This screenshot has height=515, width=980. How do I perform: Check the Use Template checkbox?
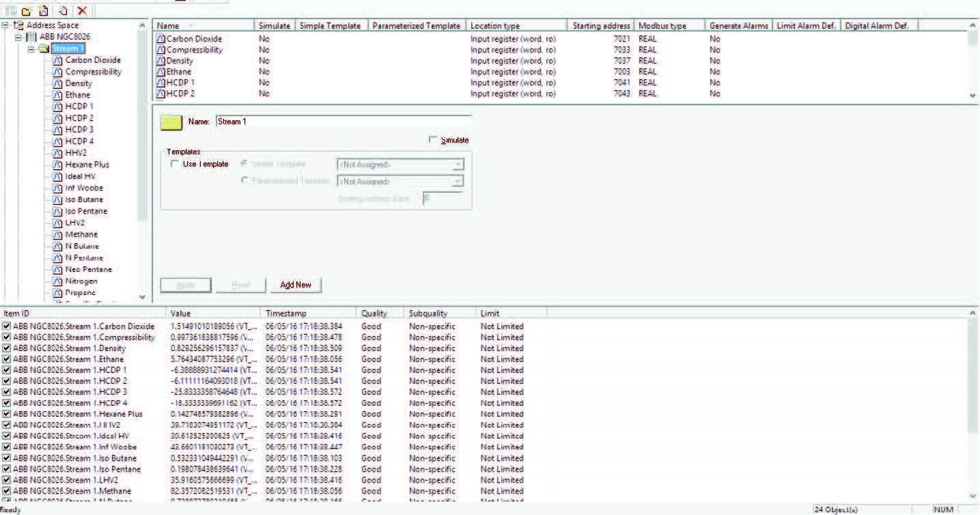[x=174, y=164]
